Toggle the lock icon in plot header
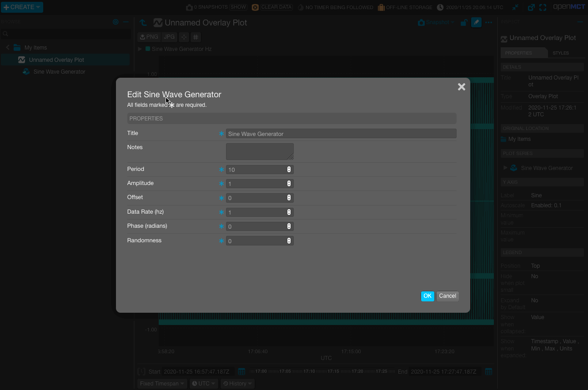The image size is (588, 390). pos(464,22)
